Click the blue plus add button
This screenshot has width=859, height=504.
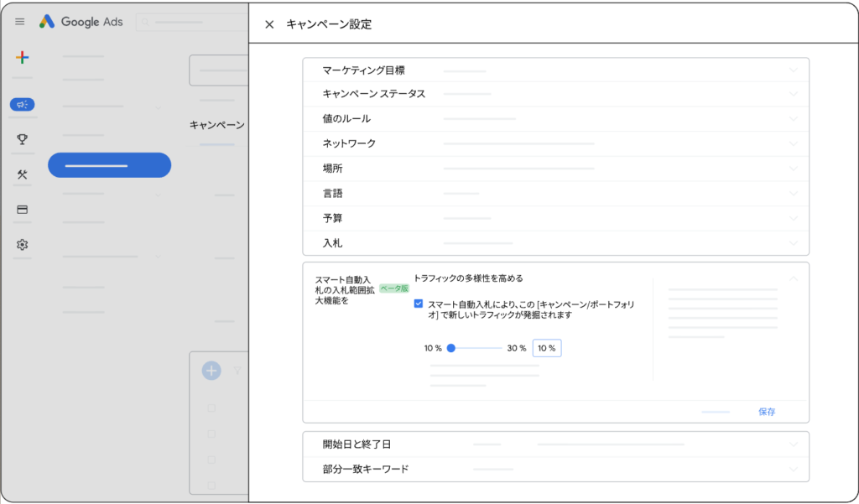[x=211, y=370]
